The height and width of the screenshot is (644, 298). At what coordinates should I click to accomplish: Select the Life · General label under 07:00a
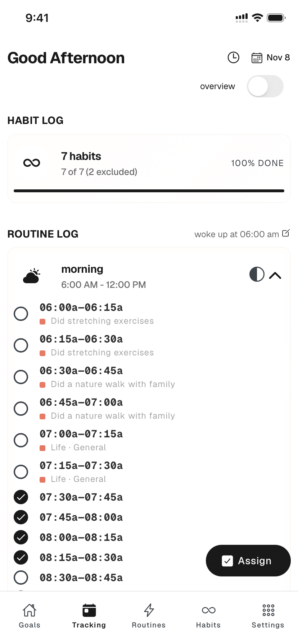pos(78,447)
